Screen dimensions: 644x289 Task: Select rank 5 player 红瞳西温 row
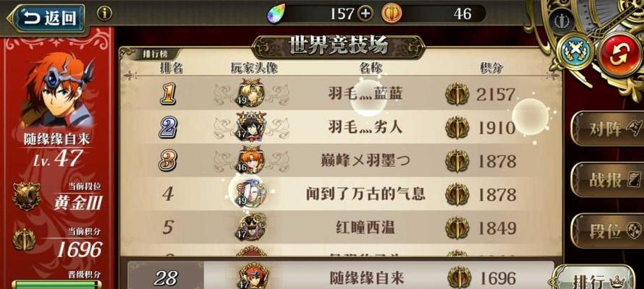pos(341,228)
